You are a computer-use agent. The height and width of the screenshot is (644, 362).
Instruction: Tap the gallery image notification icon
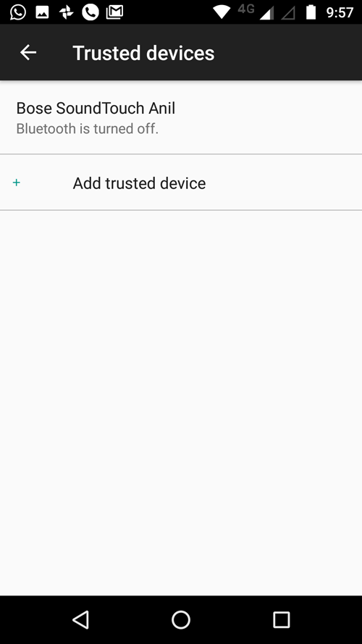pos(42,13)
